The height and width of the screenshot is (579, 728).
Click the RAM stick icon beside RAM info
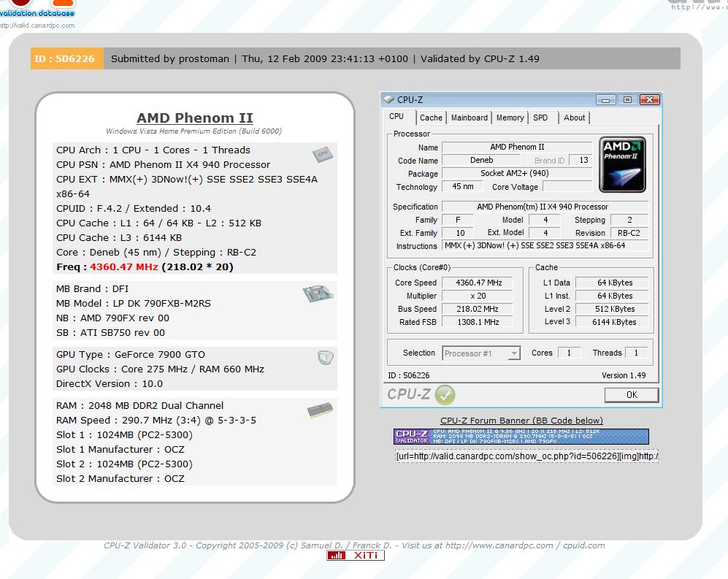point(320,410)
